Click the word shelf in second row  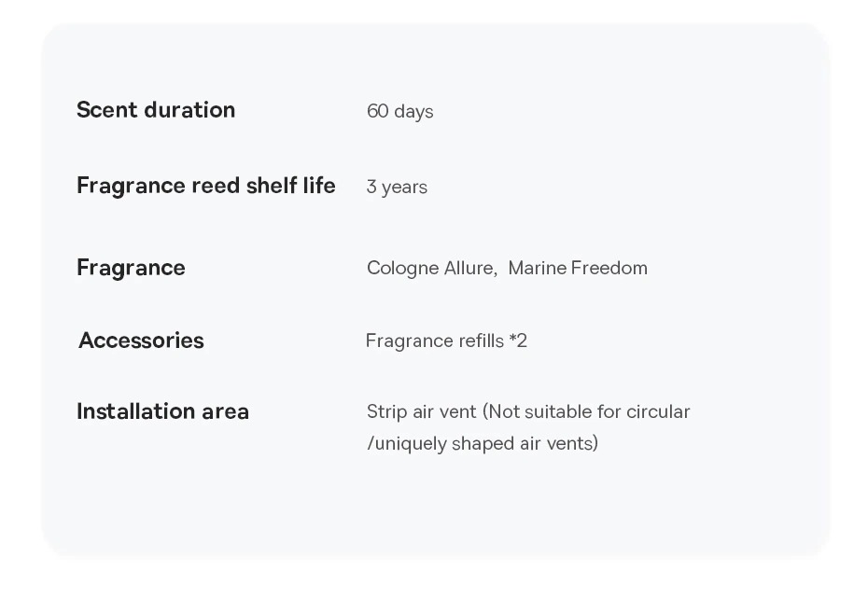pos(272,186)
